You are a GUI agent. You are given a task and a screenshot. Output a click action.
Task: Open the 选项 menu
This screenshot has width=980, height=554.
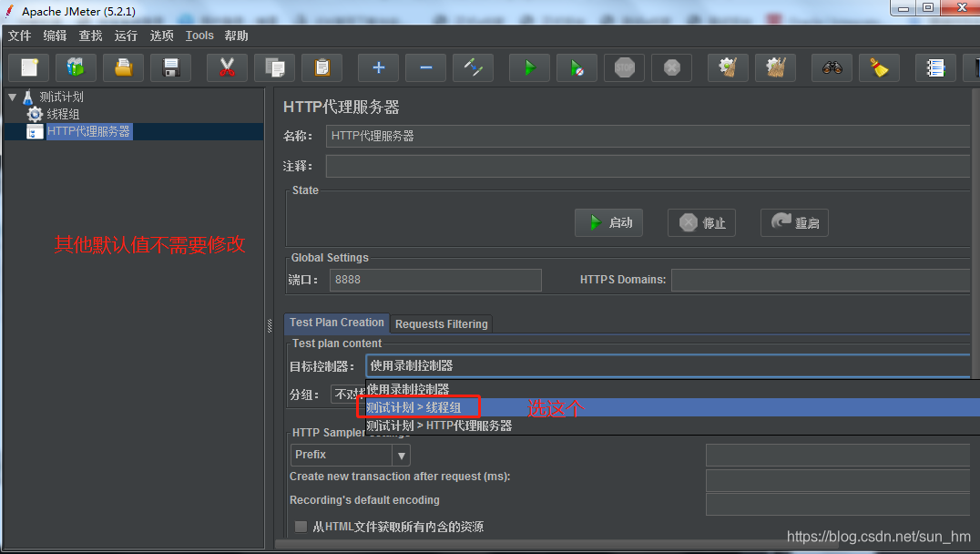click(x=162, y=36)
